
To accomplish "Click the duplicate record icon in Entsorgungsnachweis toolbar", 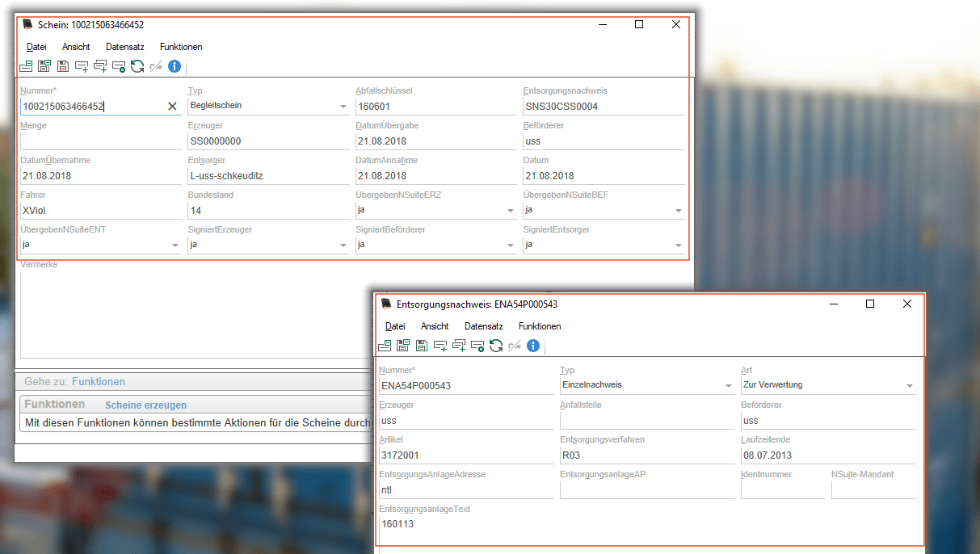I will tap(459, 346).
